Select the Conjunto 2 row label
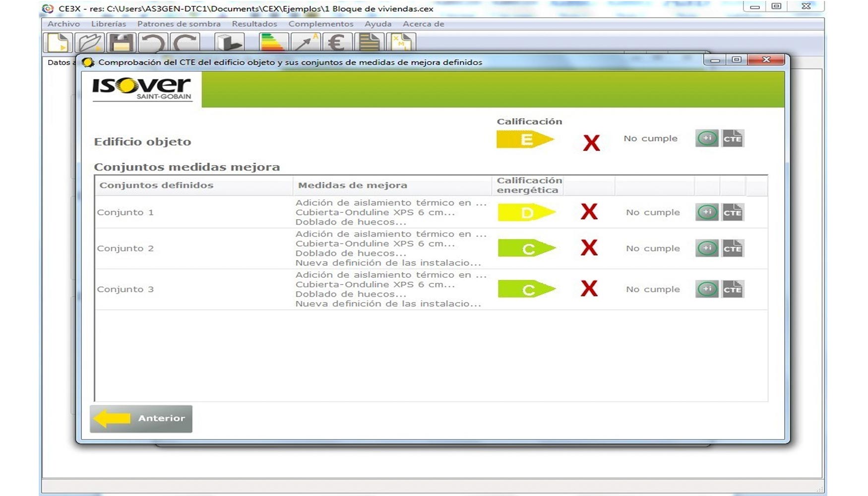Image resolution: width=868 pixels, height=496 pixels. (x=125, y=248)
